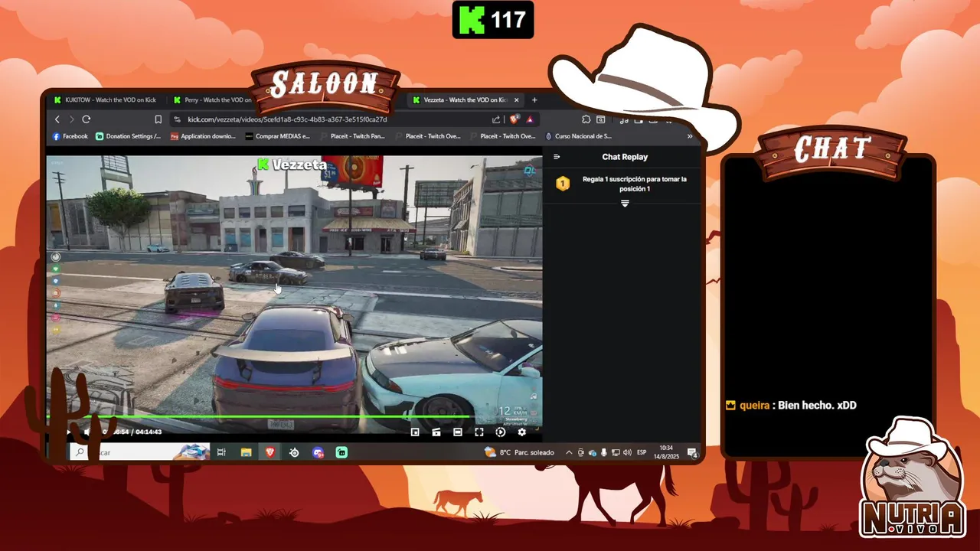Open Placeit - Twitch Pan... bookmark

[x=352, y=136]
